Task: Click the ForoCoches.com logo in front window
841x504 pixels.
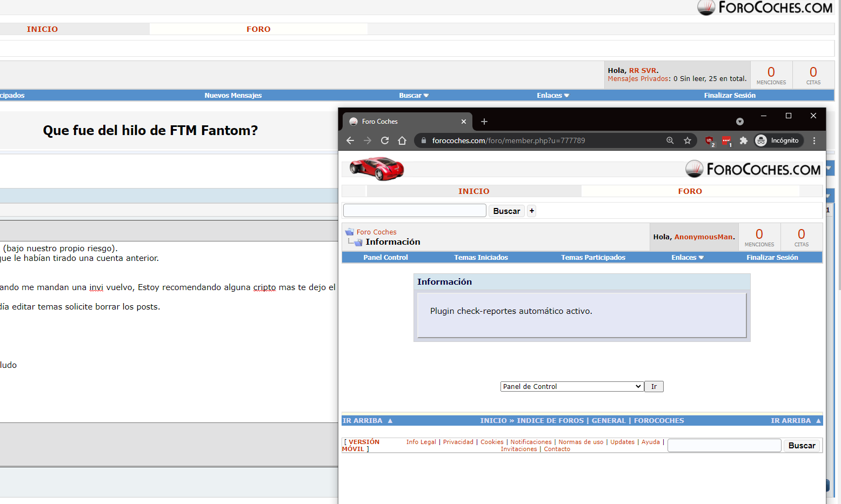Action: click(753, 169)
